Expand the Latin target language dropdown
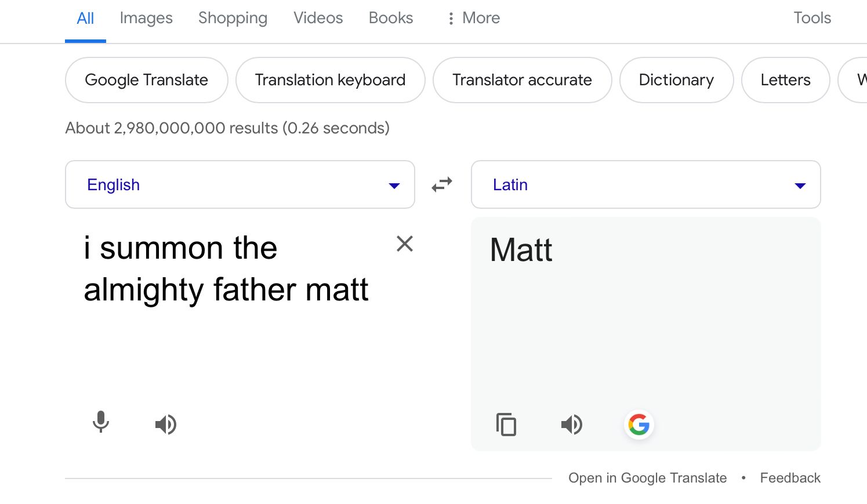 pyautogui.click(x=645, y=184)
